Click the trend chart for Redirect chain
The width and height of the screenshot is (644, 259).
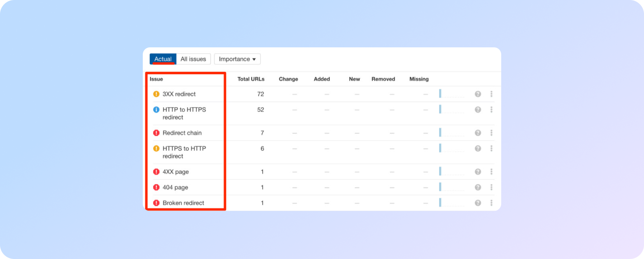click(x=452, y=132)
